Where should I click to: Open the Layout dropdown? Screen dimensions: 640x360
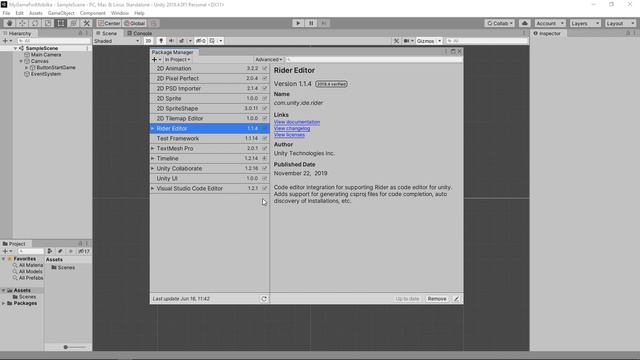pyautogui.click(x=620, y=23)
